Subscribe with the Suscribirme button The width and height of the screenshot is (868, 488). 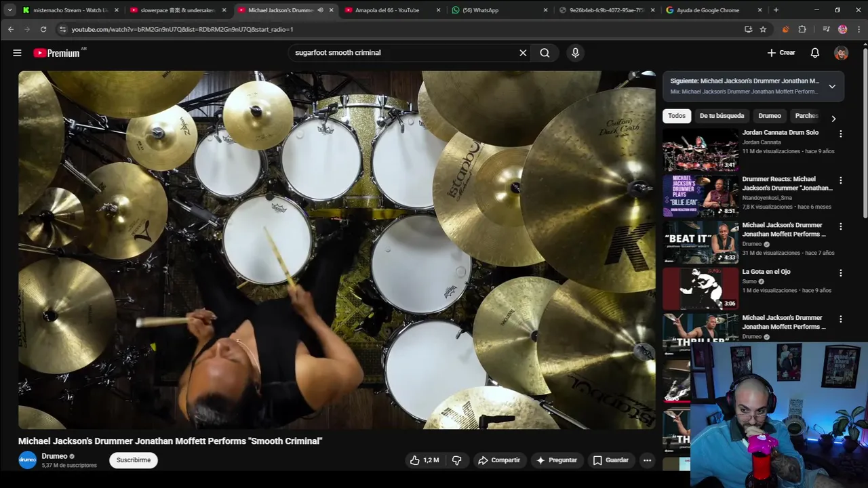point(134,460)
